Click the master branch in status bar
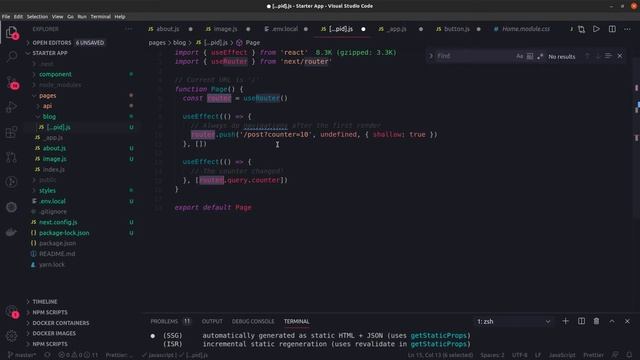Image resolution: width=640 pixels, height=360 pixels. [x=22, y=355]
